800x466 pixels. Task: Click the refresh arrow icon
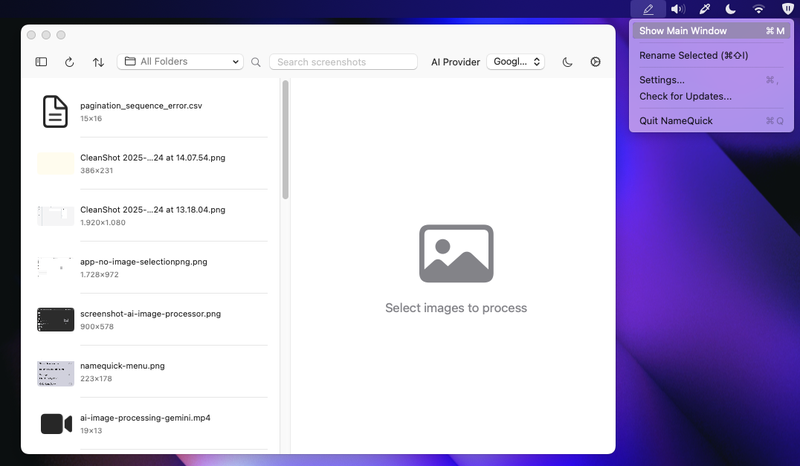pyautogui.click(x=69, y=62)
